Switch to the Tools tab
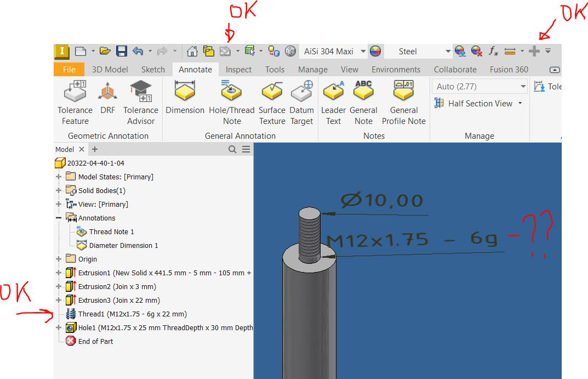This screenshot has height=379, width=588. pos(275,70)
